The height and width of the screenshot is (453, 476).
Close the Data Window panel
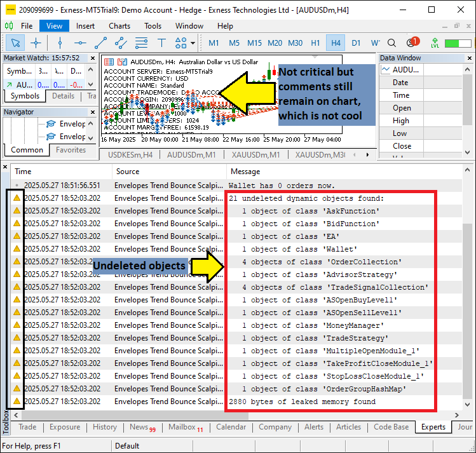point(469,58)
